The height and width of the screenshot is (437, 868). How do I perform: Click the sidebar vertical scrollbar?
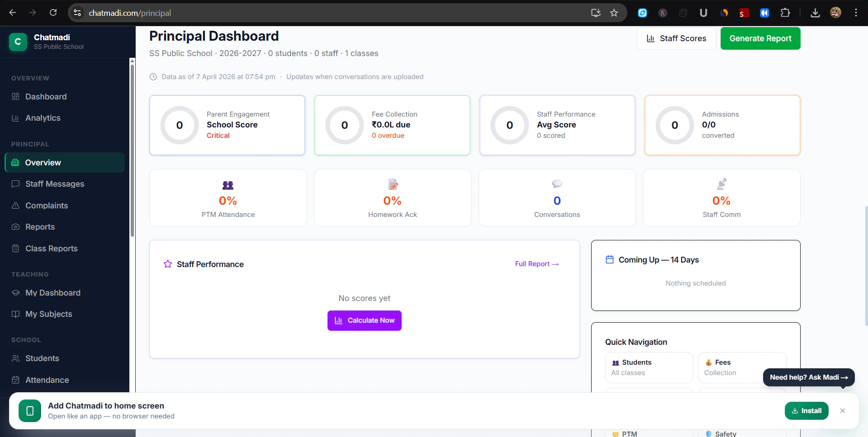[132, 150]
